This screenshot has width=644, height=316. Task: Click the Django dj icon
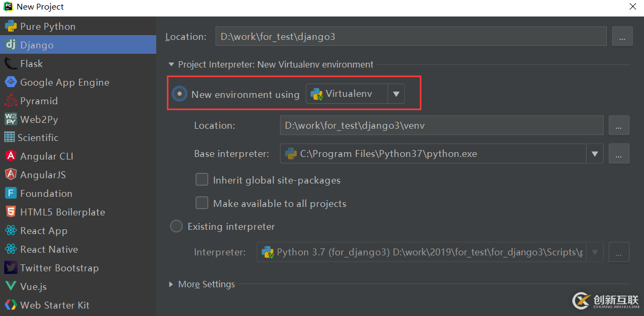[10, 45]
